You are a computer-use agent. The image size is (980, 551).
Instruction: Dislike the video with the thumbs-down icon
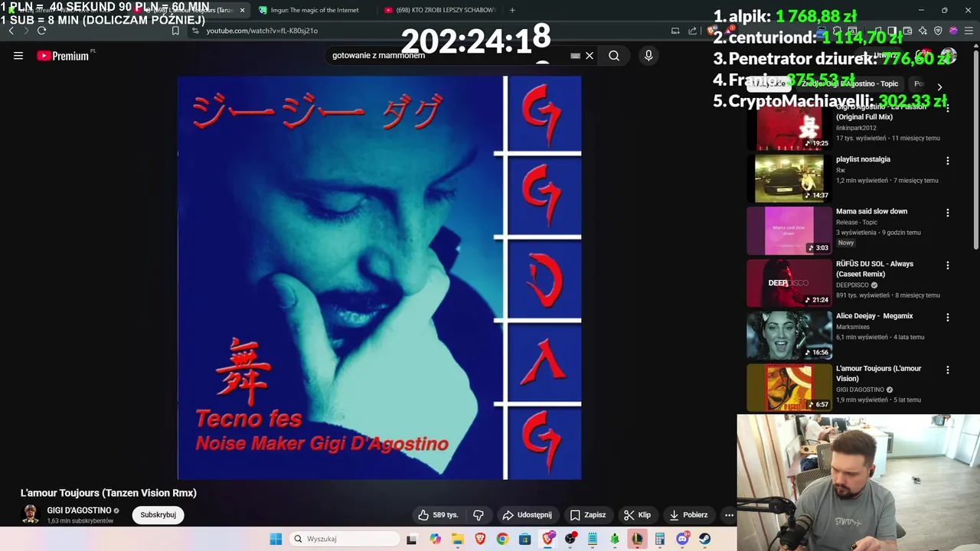479,515
